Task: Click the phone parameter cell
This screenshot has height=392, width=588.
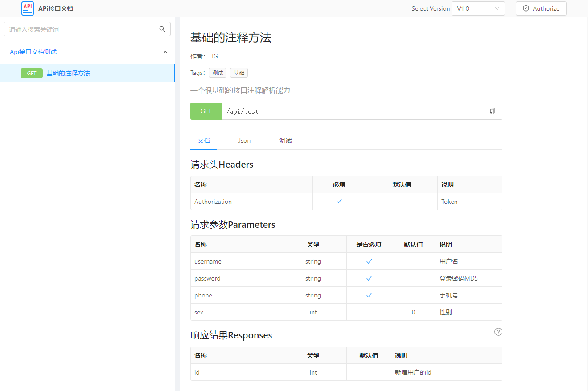Action: click(x=235, y=295)
